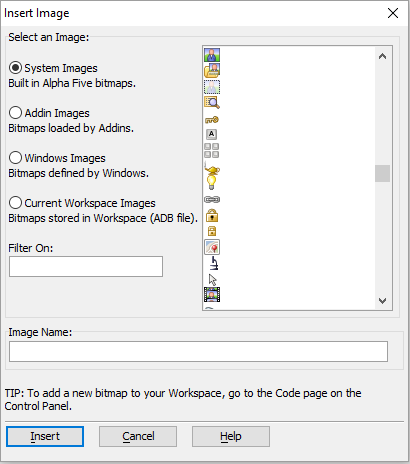Click the Cancel button
The height and width of the screenshot is (464, 410).
(x=138, y=436)
